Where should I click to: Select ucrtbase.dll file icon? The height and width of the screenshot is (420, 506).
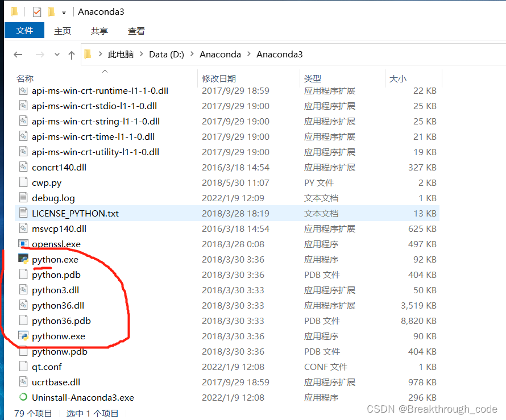[23, 382]
